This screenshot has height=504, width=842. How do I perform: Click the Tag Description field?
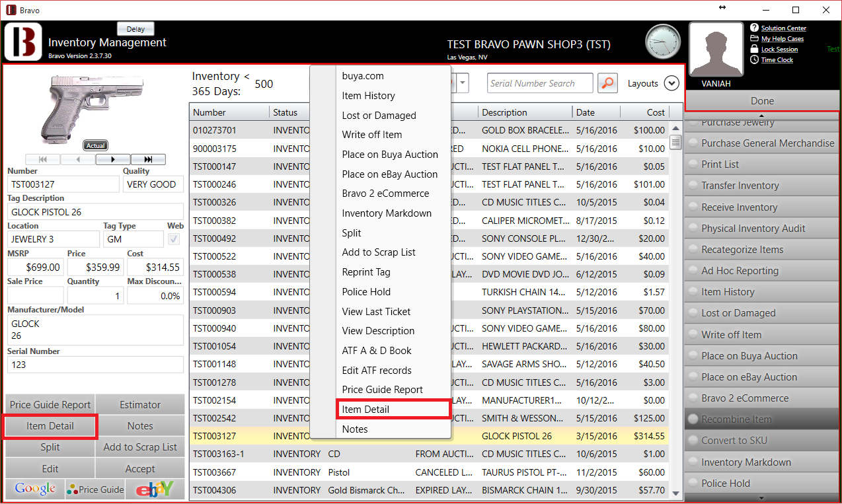[x=95, y=212]
